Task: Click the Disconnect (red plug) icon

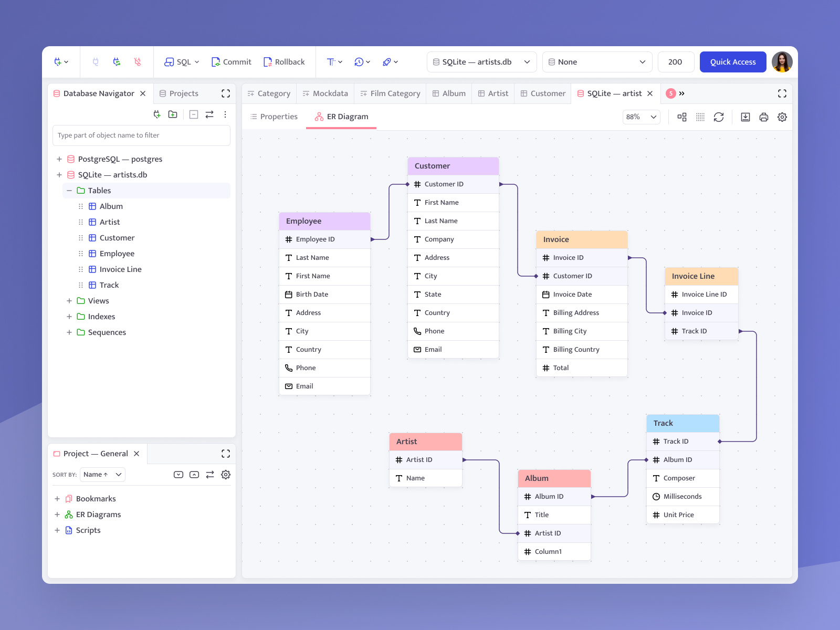Action: [138, 61]
